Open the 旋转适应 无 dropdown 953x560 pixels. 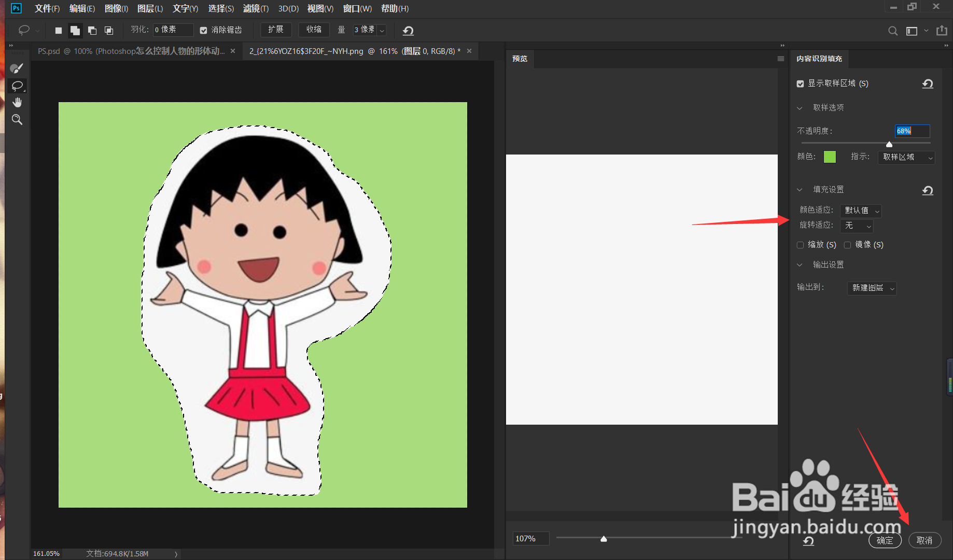[857, 226]
